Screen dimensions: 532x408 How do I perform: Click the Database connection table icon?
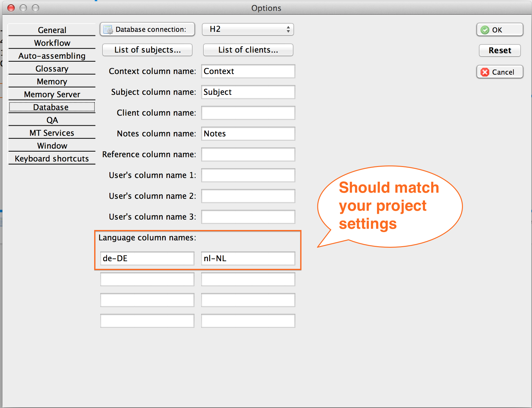tap(108, 30)
